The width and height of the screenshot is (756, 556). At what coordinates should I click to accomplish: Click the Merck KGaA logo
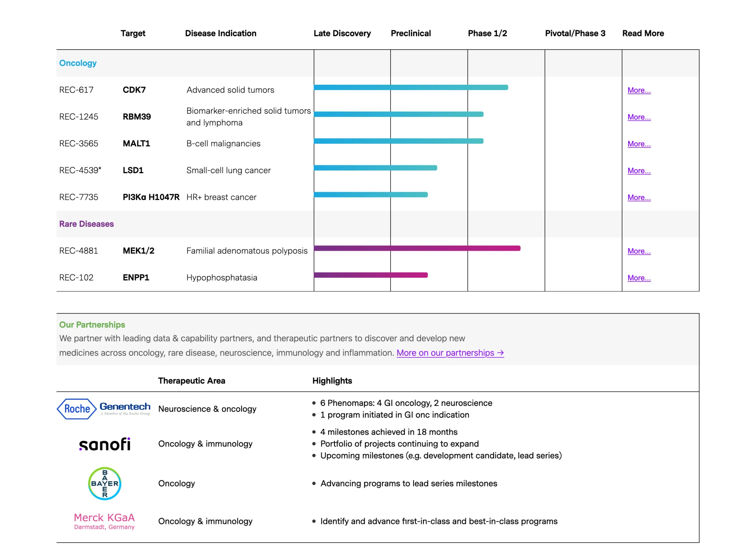pos(104,521)
